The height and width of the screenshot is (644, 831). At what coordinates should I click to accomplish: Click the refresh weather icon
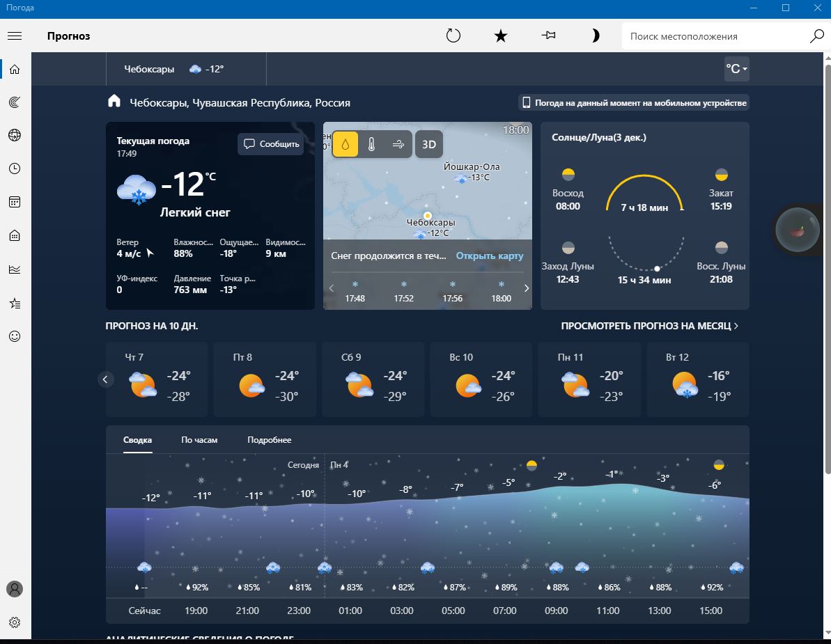click(453, 36)
